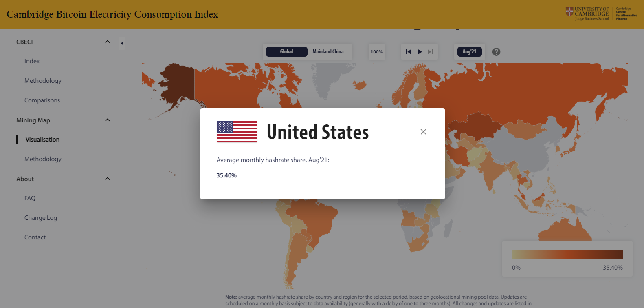Click the Mining Map section heading

tap(33, 120)
